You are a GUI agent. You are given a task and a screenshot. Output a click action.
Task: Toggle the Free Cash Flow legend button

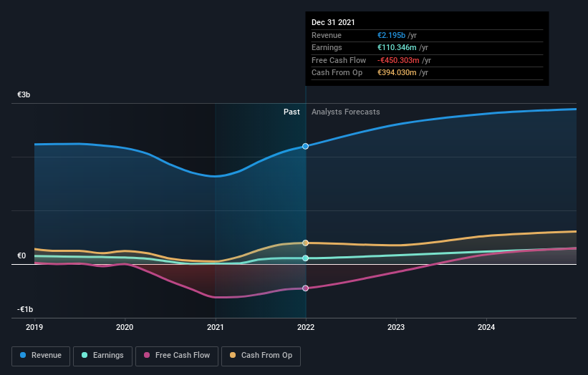(x=177, y=356)
